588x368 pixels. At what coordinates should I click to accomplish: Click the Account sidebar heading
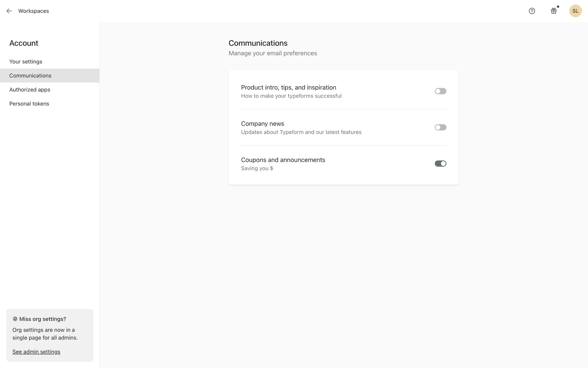(x=24, y=43)
